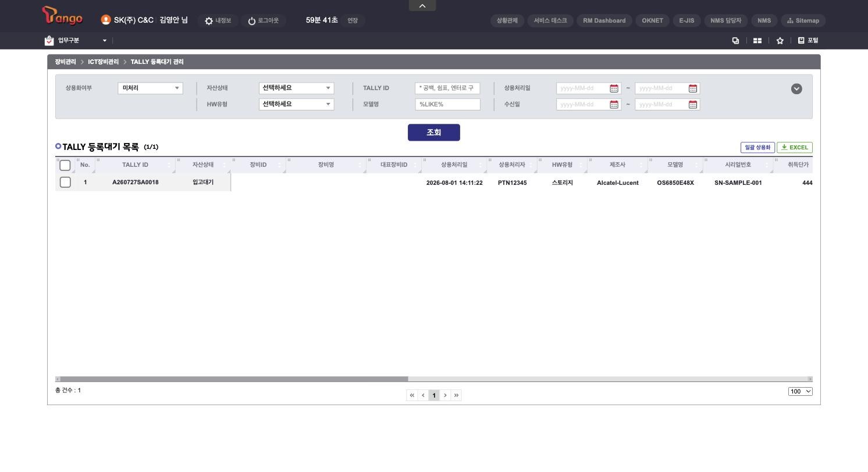Open calendar for 상용처리일 start date
Screen dimensions: 868x472
(x=614, y=88)
